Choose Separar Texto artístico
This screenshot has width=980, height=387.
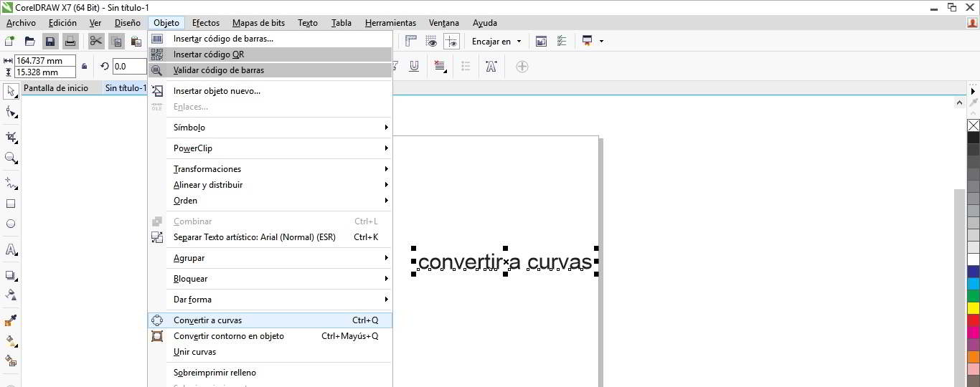[x=270, y=237]
